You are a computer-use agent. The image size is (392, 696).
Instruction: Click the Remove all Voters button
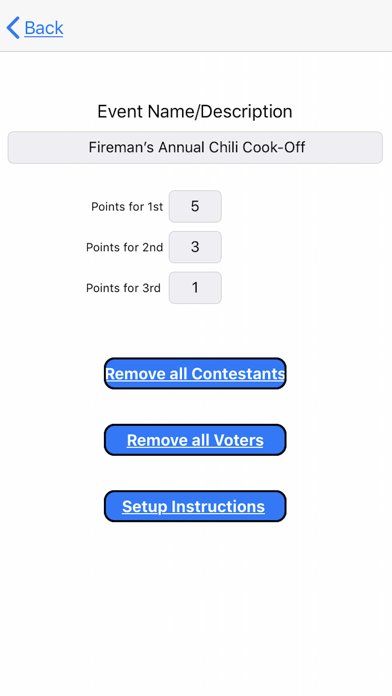point(195,440)
